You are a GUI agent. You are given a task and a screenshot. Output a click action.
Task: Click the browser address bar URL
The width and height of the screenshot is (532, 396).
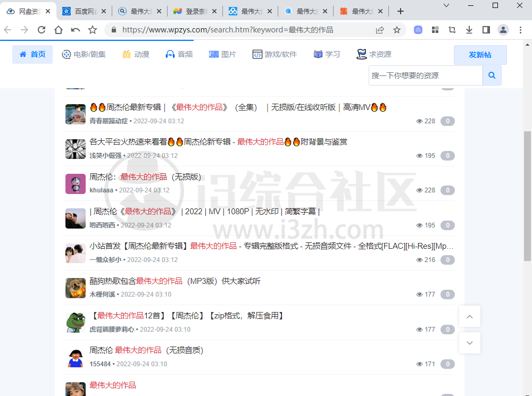228,30
